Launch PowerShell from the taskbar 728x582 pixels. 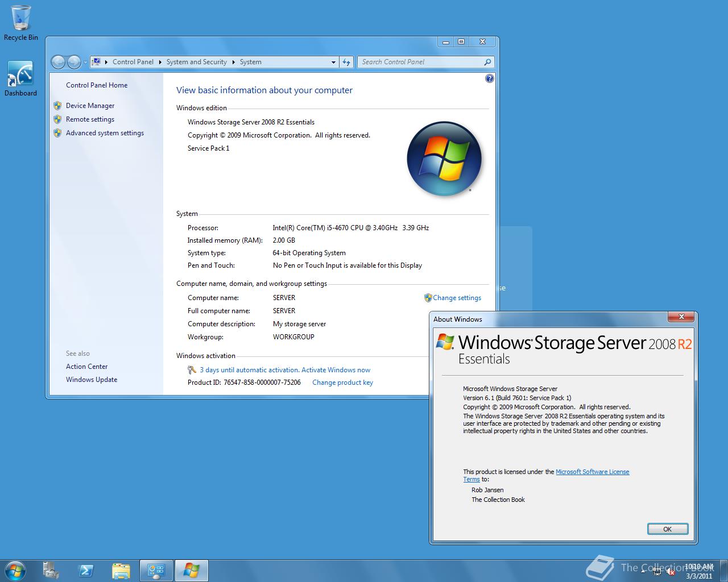[86, 570]
